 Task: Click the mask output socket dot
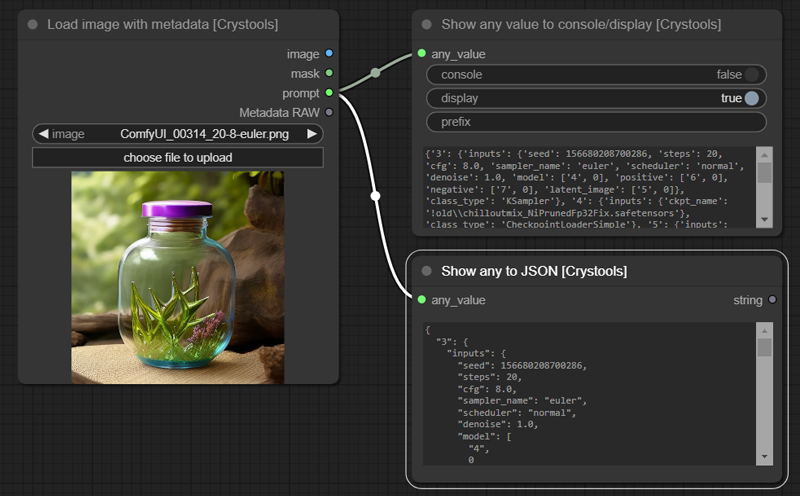click(x=329, y=73)
